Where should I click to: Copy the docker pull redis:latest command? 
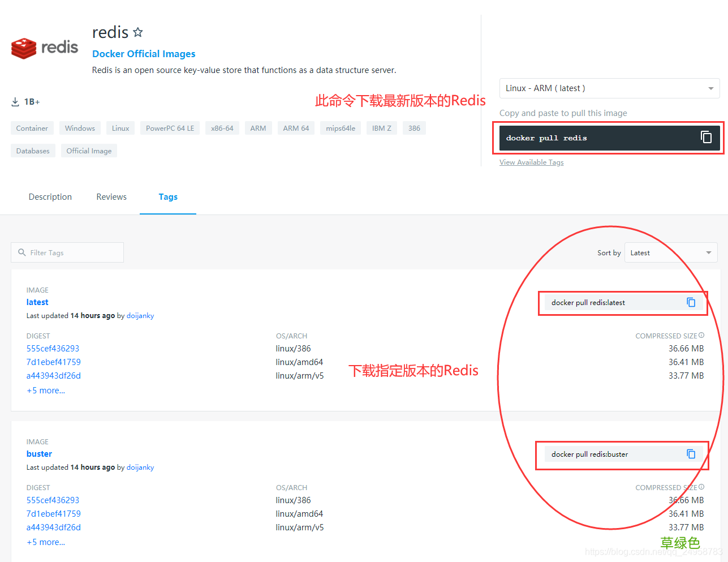click(x=691, y=302)
